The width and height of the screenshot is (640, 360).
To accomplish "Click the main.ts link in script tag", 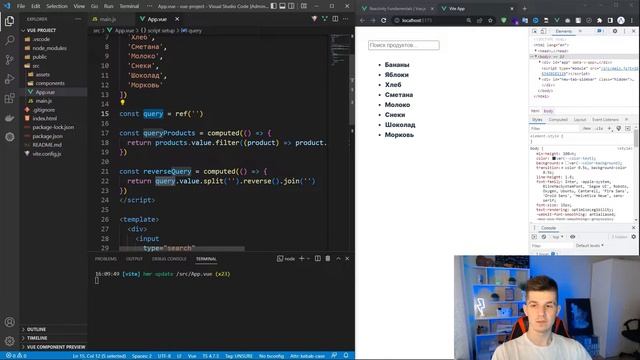I will [x=619, y=69].
